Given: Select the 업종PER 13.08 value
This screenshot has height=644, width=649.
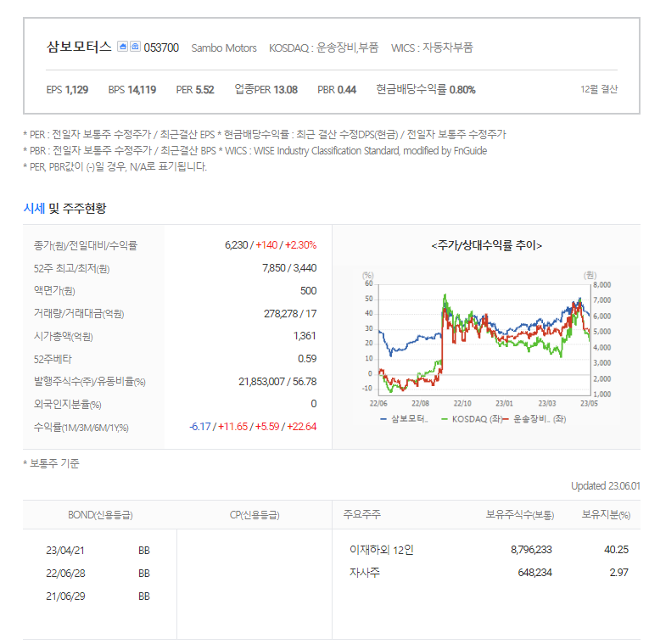Looking at the screenshot, I should (x=266, y=89).
